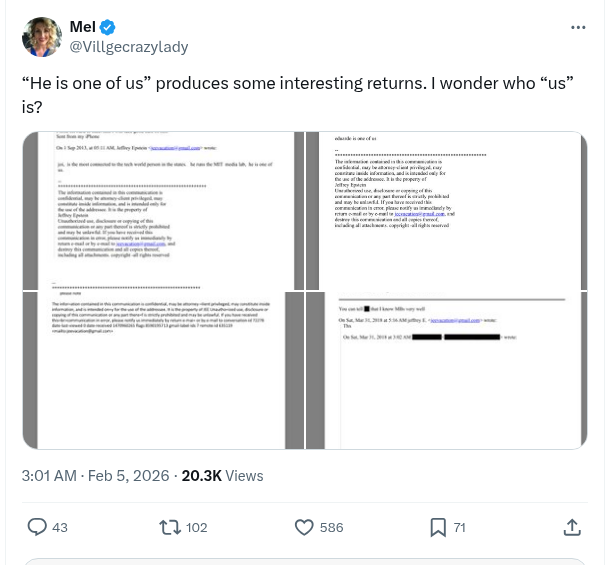Open Mel's profile picture avatar
608x565 pixels.
(41, 37)
